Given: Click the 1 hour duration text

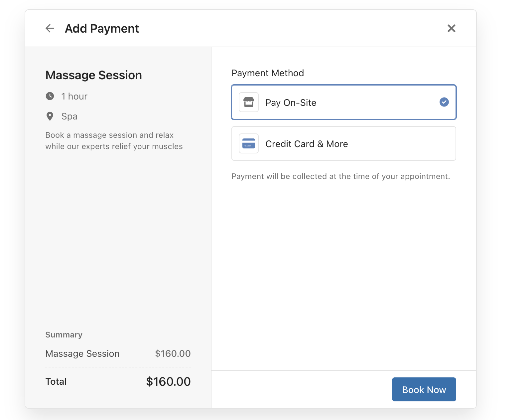Looking at the screenshot, I should [x=74, y=97].
